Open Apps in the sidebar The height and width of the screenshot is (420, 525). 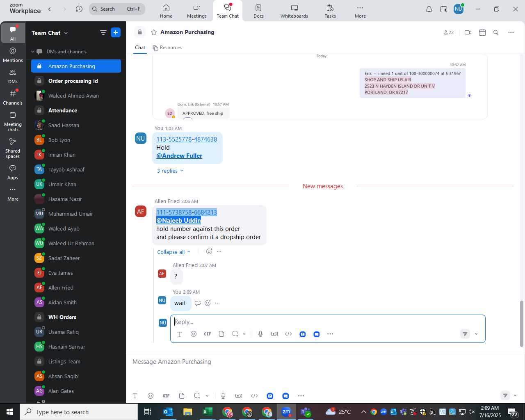[x=13, y=172]
